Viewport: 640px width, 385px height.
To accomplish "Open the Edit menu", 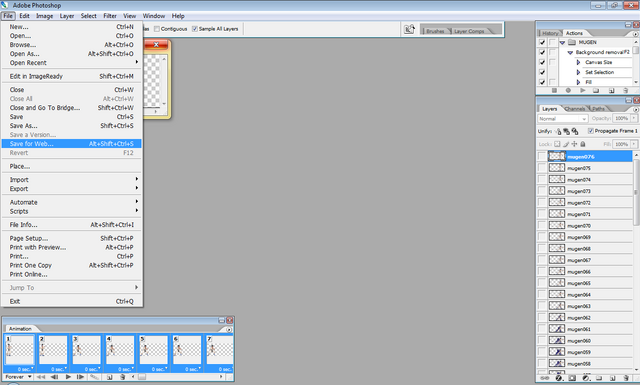I will (x=24, y=16).
